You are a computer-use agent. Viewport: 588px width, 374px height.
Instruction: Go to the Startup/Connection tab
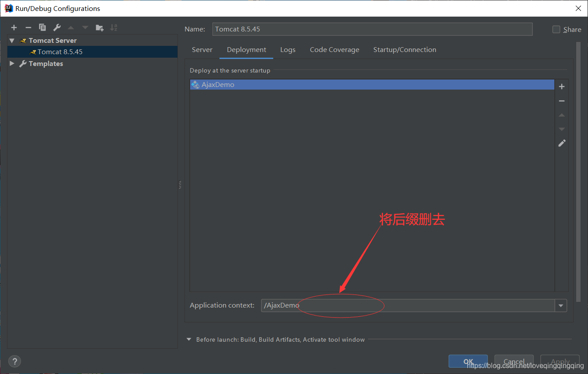tap(405, 50)
